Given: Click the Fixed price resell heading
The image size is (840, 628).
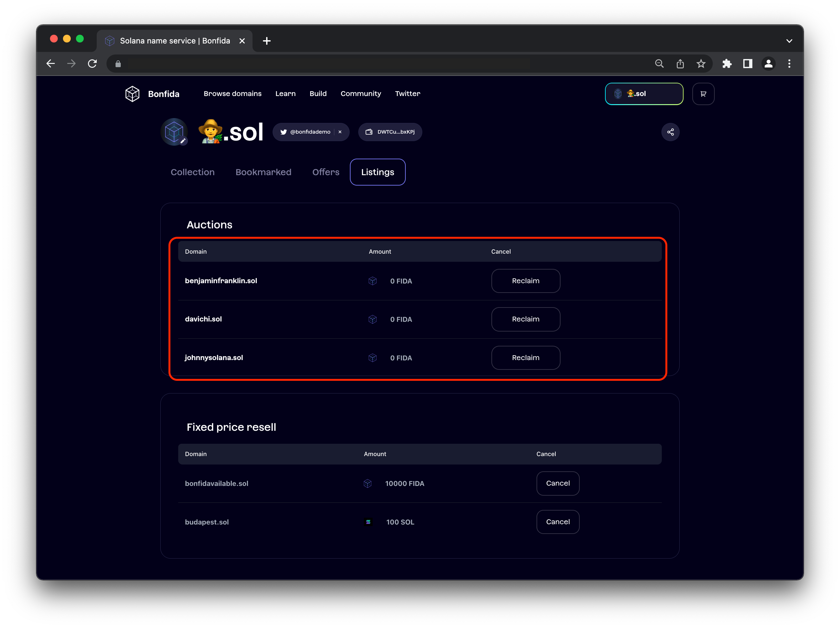Looking at the screenshot, I should coord(231,427).
